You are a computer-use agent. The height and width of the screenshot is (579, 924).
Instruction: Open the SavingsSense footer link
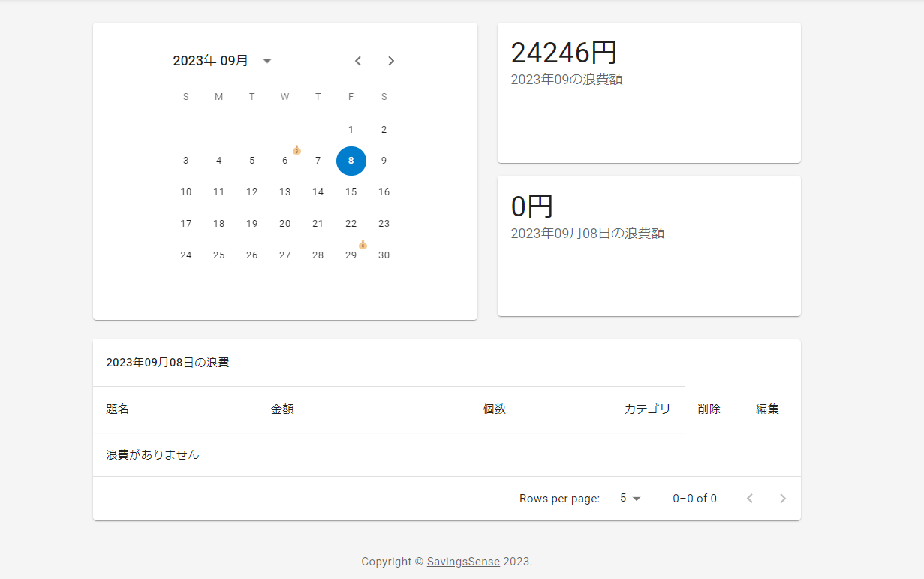click(463, 562)
